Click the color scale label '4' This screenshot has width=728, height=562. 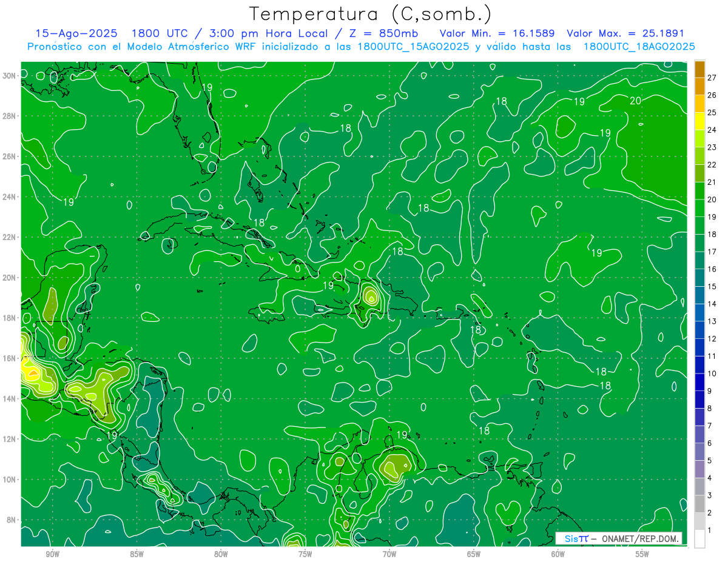click(710, 478)
